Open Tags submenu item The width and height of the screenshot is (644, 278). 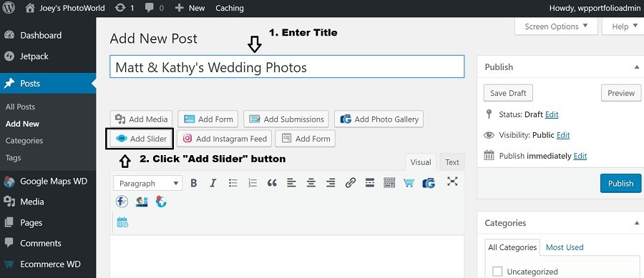(13, 158)
